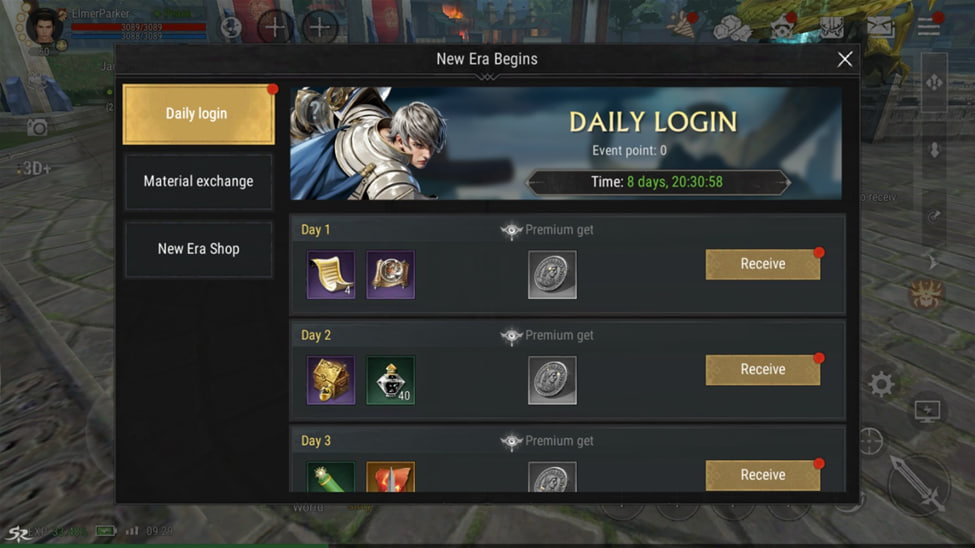This screenshot has height=548, width=975.
Task: Tap the Day 1 premium coin reward
Action: click(552, 275)
